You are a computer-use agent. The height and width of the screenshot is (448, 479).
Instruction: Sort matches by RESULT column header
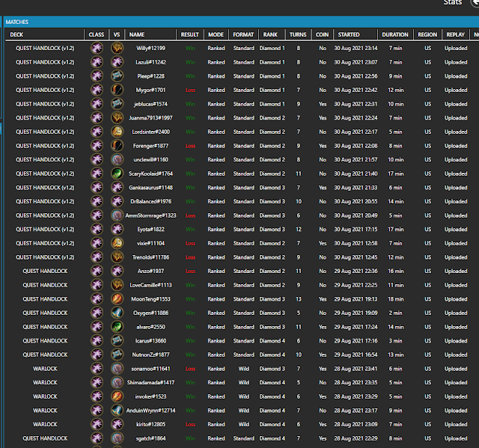point(189,34)
